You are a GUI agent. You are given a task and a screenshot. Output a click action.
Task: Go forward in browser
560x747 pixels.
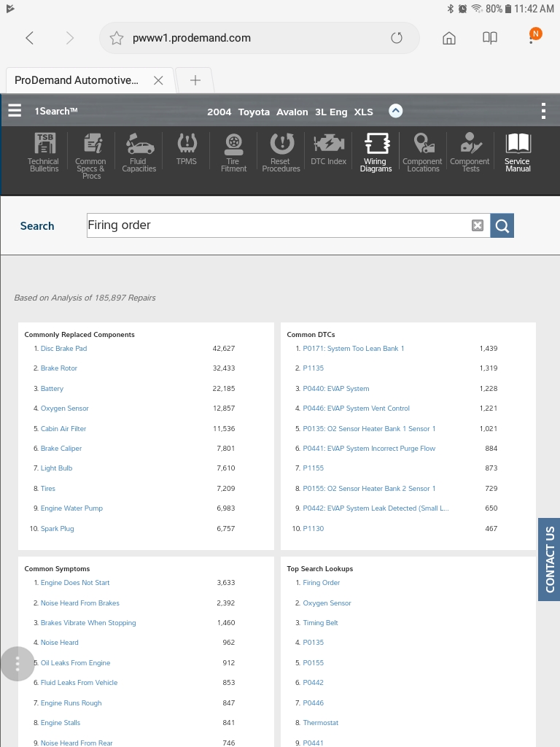tap(69, 38)
